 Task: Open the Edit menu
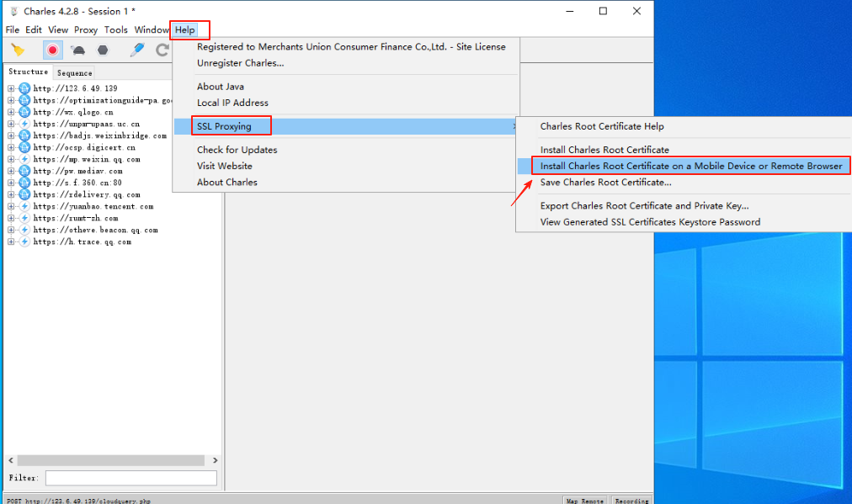tap(34, 30)
